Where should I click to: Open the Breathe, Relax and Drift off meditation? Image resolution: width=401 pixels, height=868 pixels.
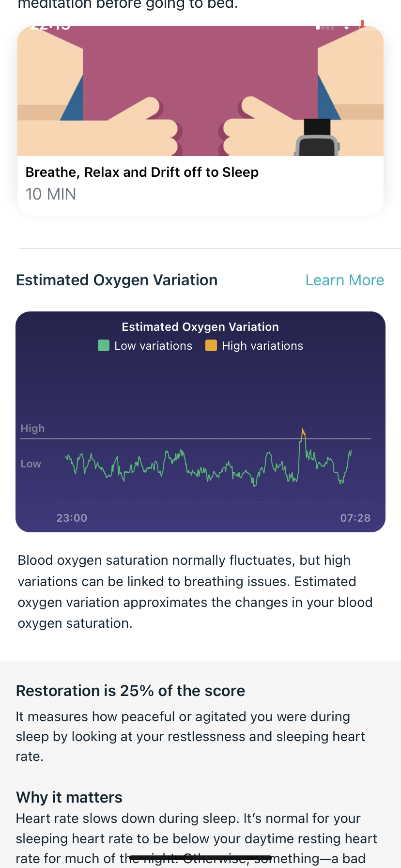pyautogui.click(x=142, y=172)
